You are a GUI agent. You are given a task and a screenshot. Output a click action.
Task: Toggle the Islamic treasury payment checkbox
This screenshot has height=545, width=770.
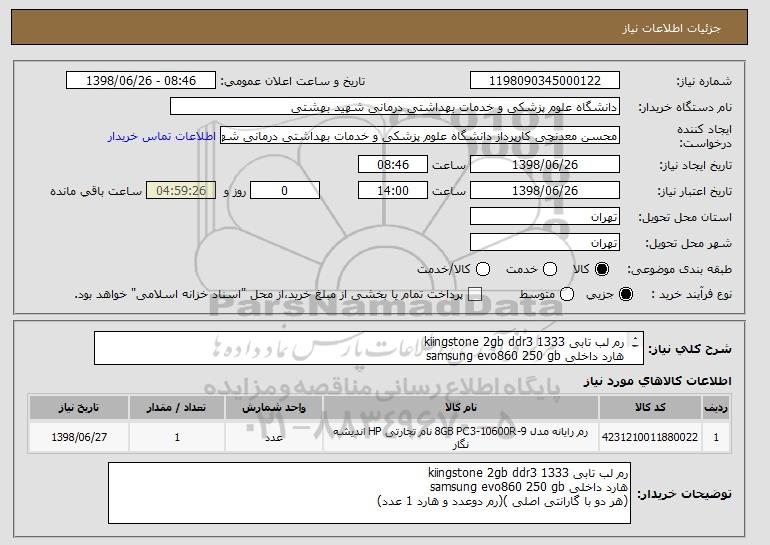tap(474, 295)
